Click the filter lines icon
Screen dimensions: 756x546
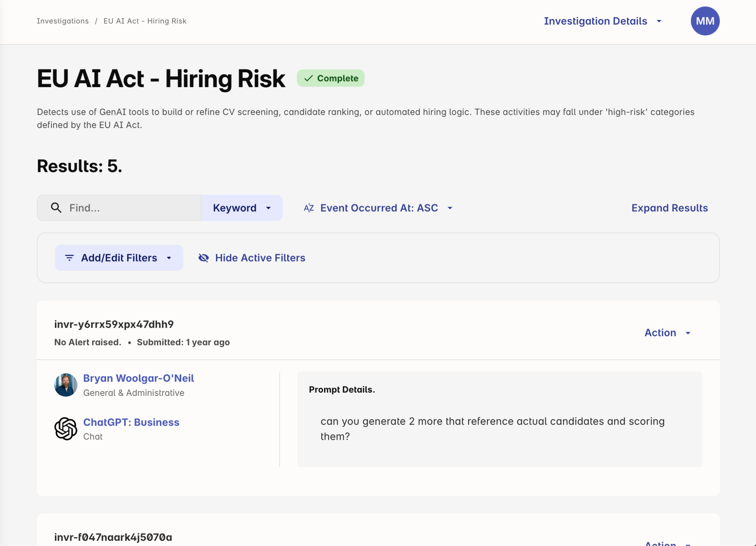point(69,258)
